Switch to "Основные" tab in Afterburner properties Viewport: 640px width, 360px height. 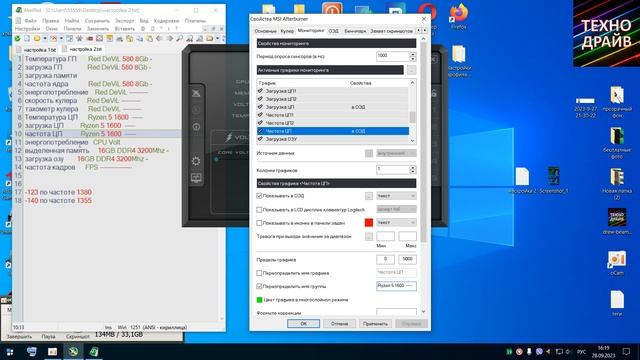tap(265, 31)
